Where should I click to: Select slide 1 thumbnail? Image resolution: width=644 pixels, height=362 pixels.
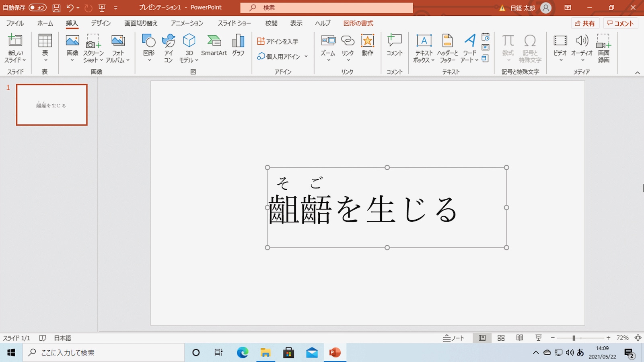[x=52, y=105]
